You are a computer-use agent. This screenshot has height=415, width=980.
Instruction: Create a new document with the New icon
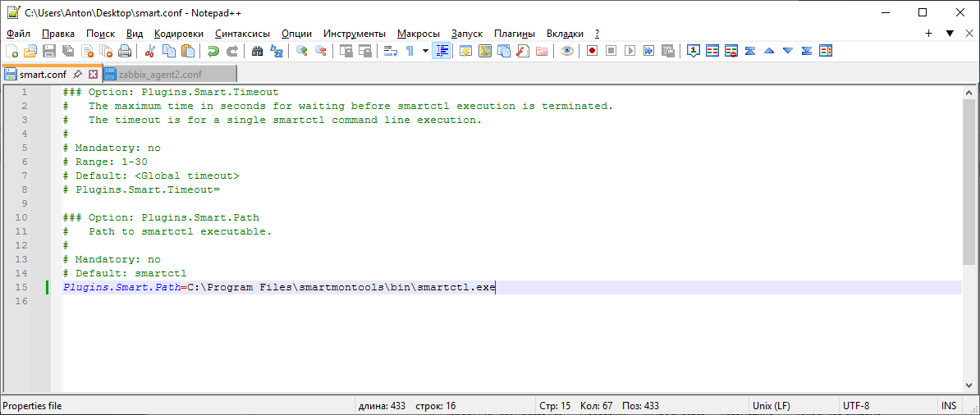pyautogui.click(x=11, y=51)
